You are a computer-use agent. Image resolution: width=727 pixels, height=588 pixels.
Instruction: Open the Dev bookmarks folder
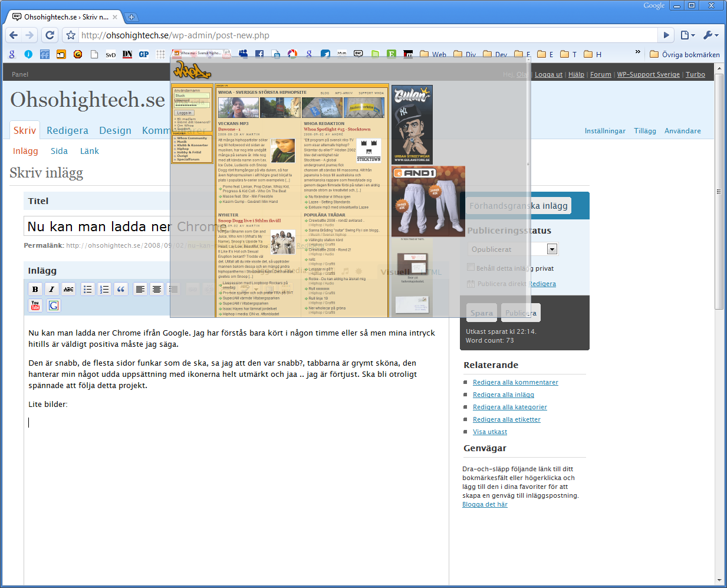coord(495,54)
